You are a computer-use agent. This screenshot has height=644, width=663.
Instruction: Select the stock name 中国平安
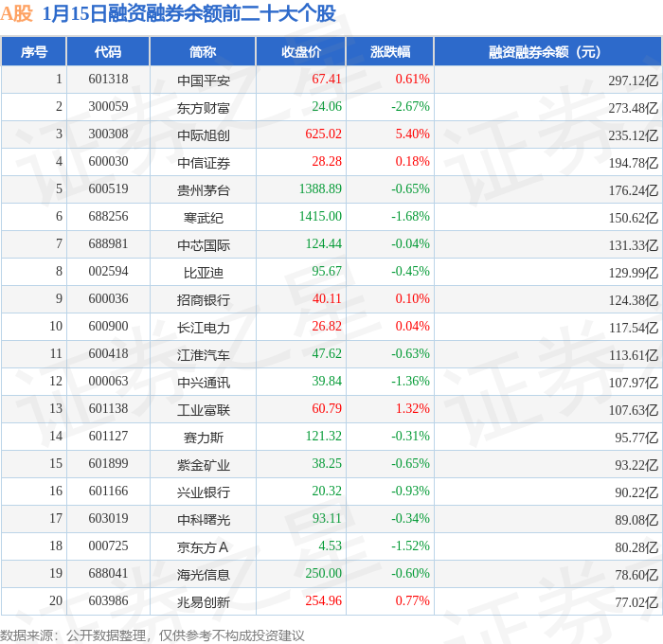[204, 80]
